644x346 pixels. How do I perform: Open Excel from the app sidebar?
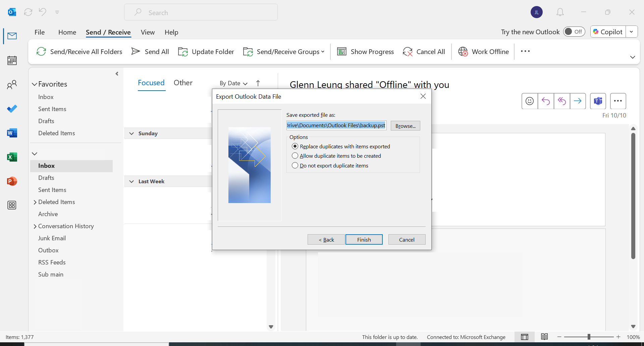click(12, 157)
